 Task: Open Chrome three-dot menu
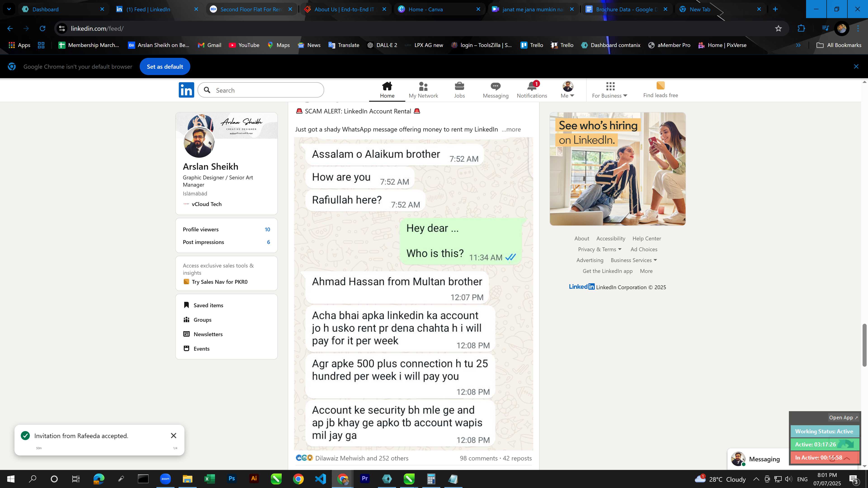[x=858, y=29]
